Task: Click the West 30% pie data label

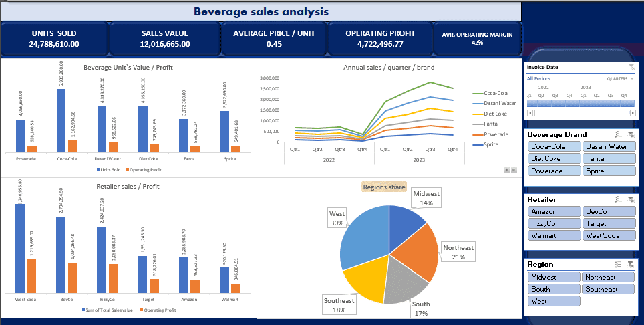Action: pyautogui.click(x=337, y=218)
